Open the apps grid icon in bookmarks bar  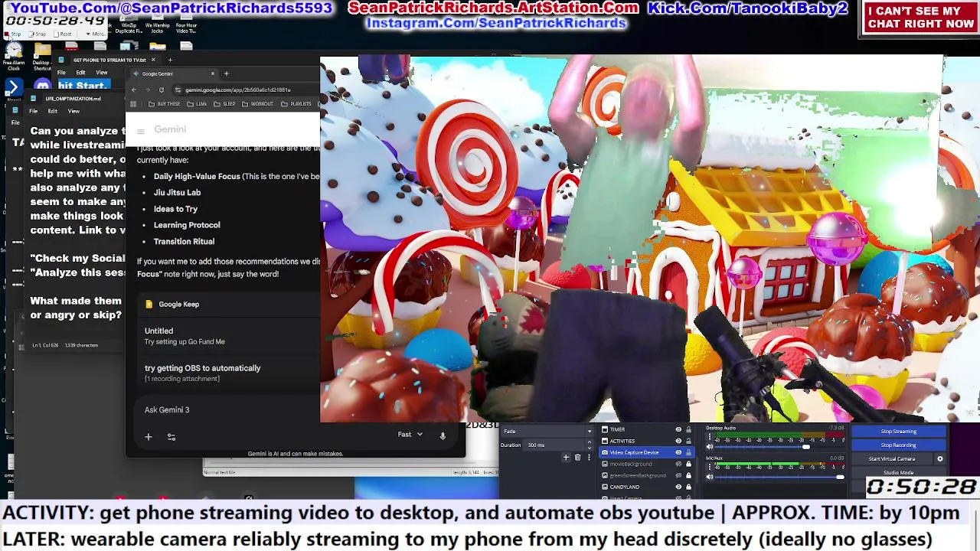click(133, 103)
